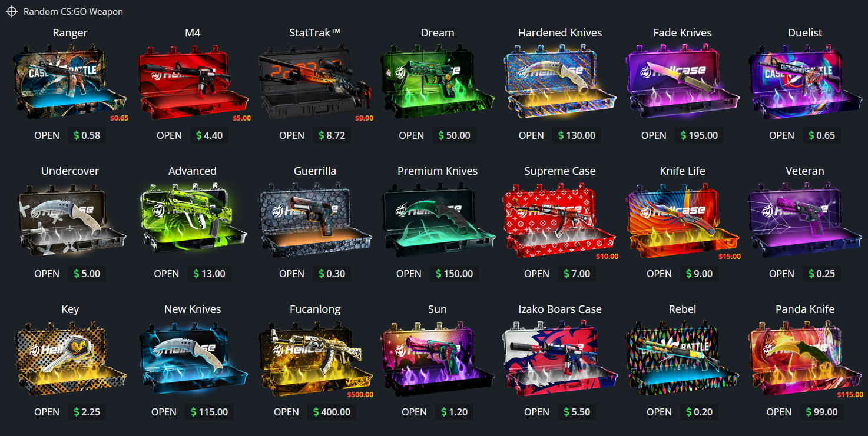Select the purple Veteran case image
868x436 pixels.
tap(805, 220)
